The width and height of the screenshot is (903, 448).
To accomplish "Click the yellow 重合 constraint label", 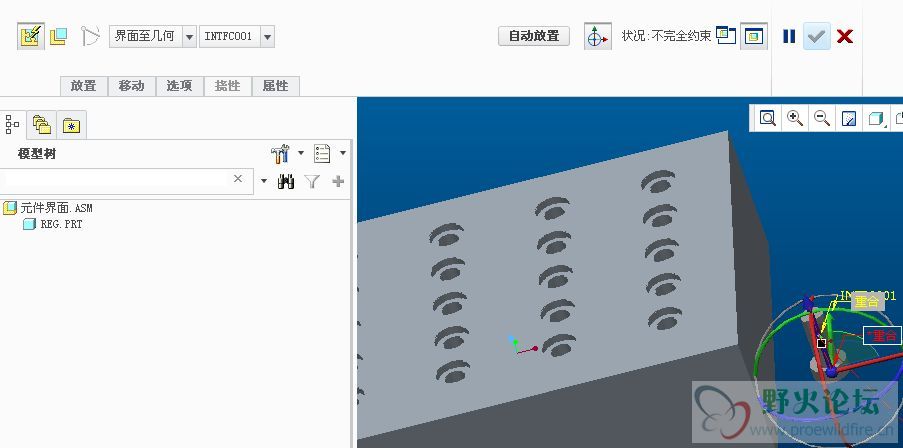I will tap(868, 302).
